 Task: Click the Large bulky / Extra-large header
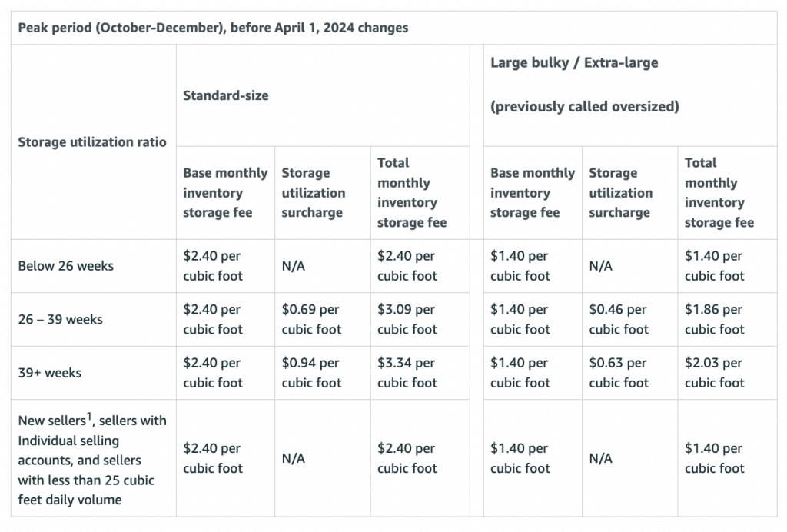pos(574,63)
